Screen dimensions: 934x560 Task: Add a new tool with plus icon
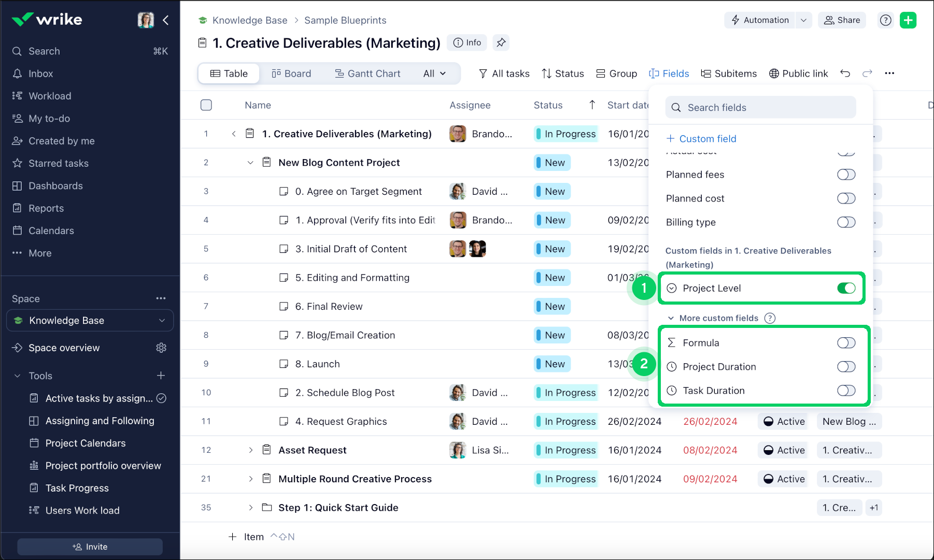pos(161,376)
